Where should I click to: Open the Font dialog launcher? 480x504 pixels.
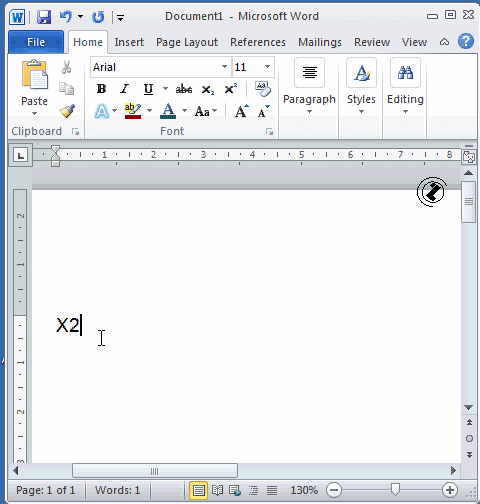269,132
